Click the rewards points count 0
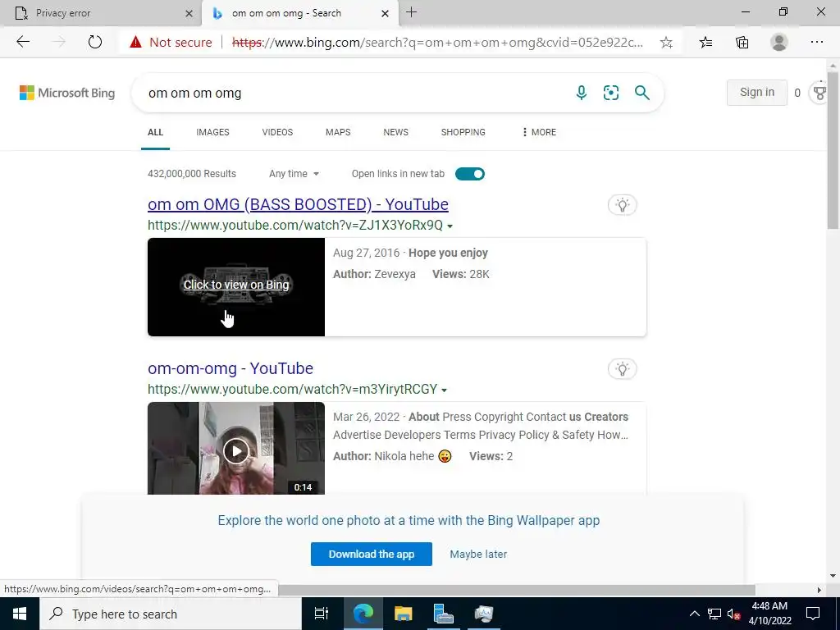This screenshot has width=840, height=630. (x=797, y=94)
